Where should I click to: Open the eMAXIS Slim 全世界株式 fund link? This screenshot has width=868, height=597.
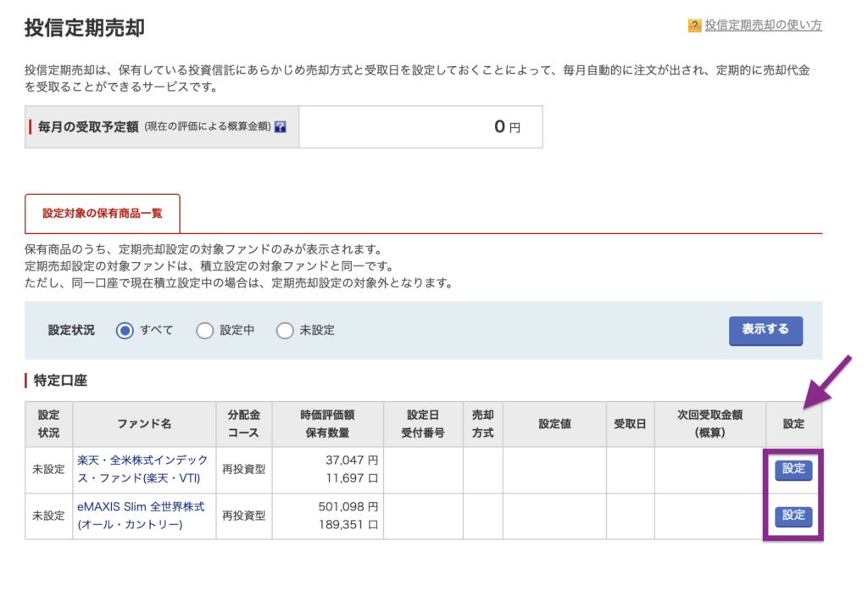(141, 516)
